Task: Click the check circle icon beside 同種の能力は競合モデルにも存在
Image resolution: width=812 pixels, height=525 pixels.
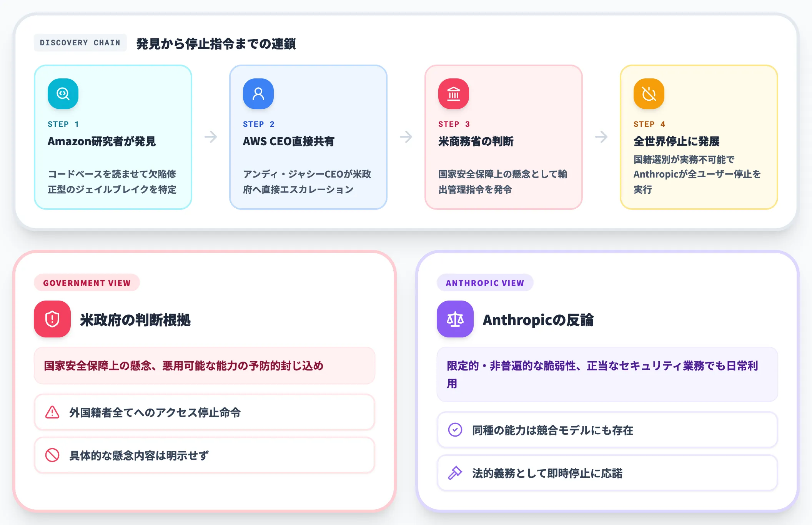Action: (455, 430)
